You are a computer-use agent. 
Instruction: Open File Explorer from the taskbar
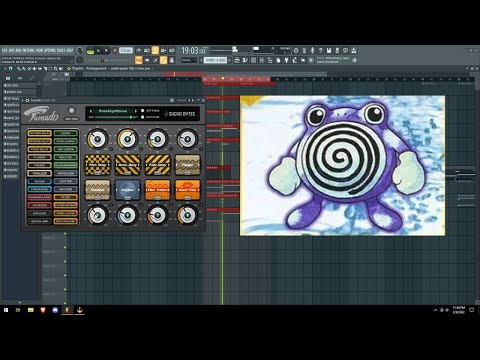pos(31,310)
